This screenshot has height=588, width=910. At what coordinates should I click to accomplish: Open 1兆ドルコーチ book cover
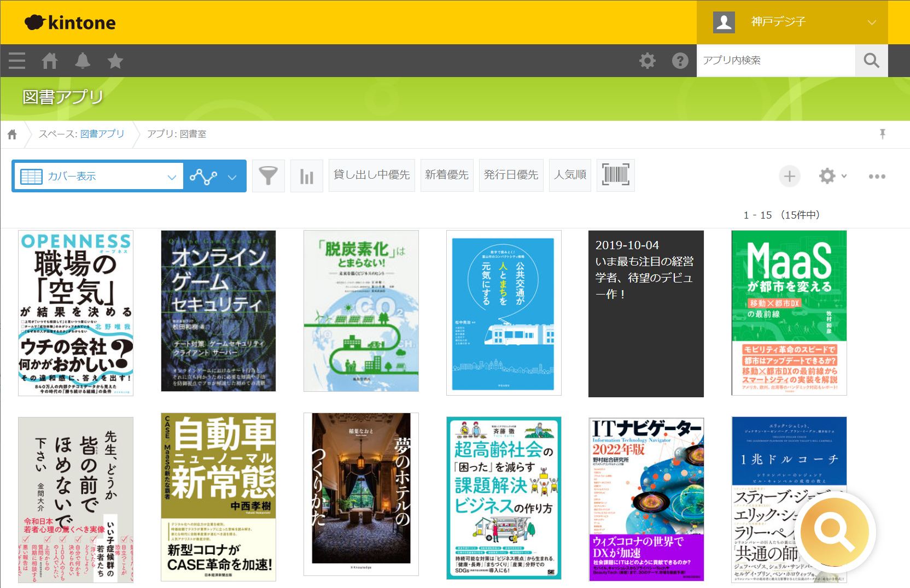789,499
